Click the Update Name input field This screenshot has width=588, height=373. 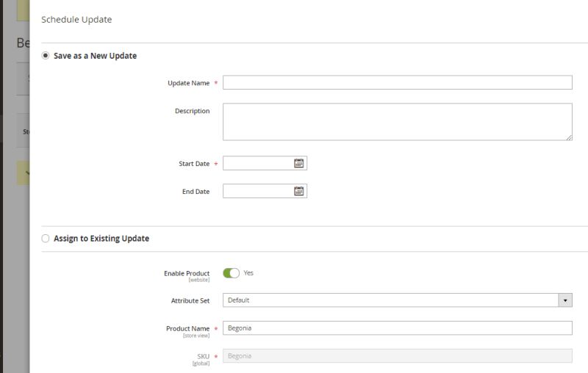pyautogui.click(x=398, y=82)
